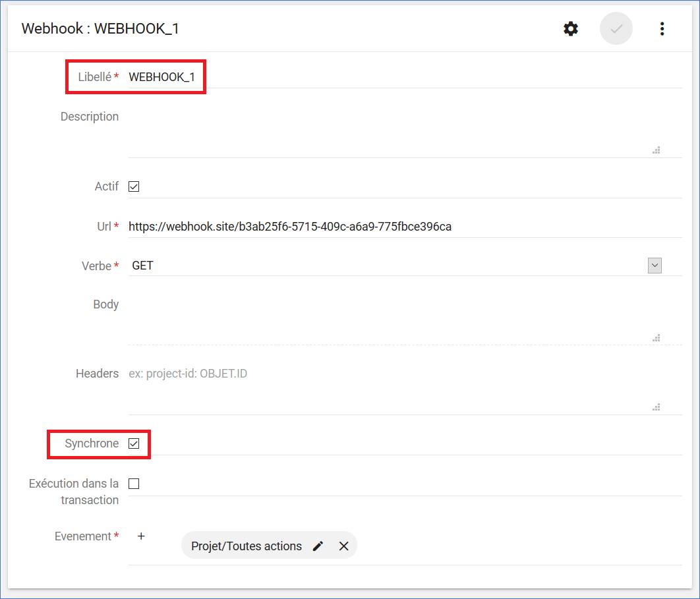Grab the Body resize handle

coord(656,338)
